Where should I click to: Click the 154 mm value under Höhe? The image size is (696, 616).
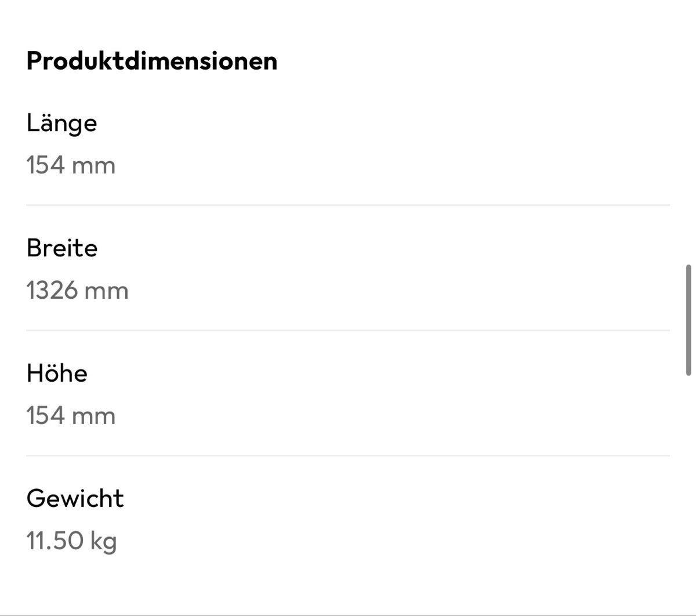(71, 416)
